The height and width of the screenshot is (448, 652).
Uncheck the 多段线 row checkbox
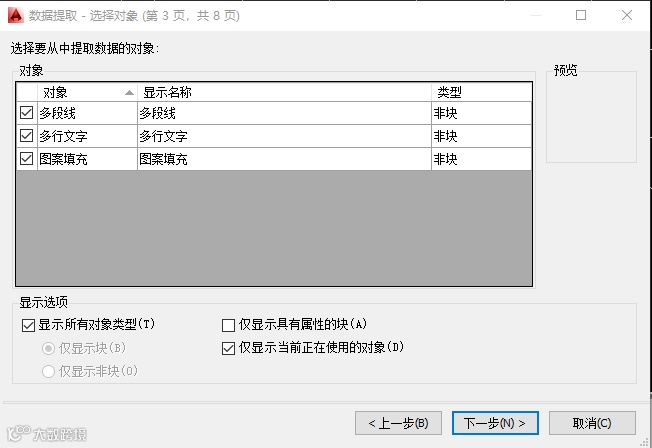(x=27, y=112)
